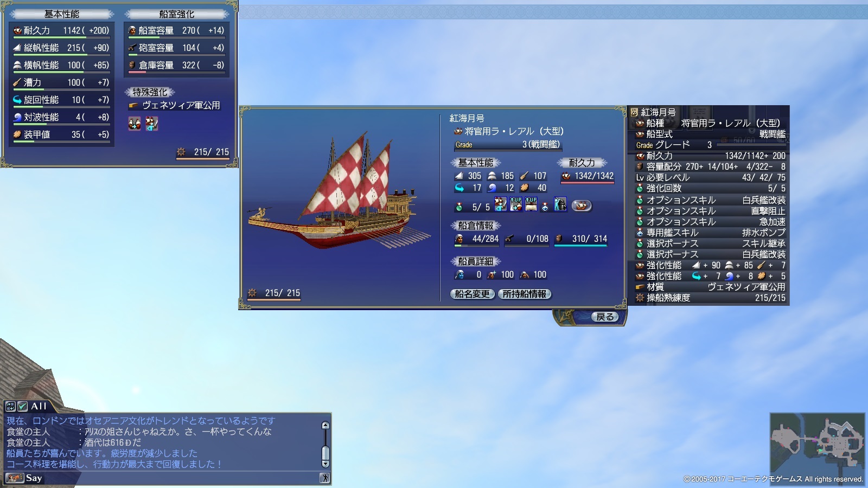The height and width of the screenshot is (488, 868).
Task: Click the chat log scroll up arrow
Action: [325, 426]
